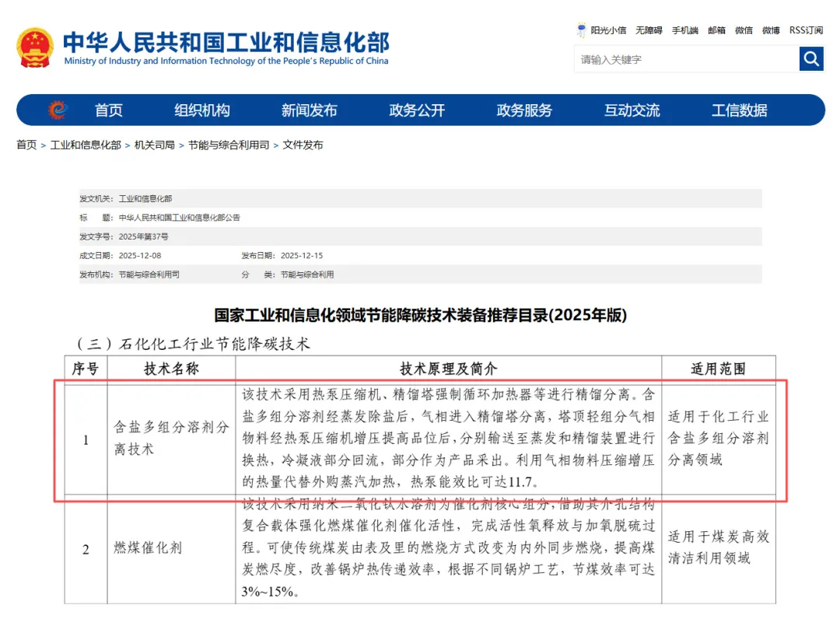Open the 组织机构 navigation tab
The height and width of the screenshot is (626, 840).
pyautogui.click(x=202, y=110)
